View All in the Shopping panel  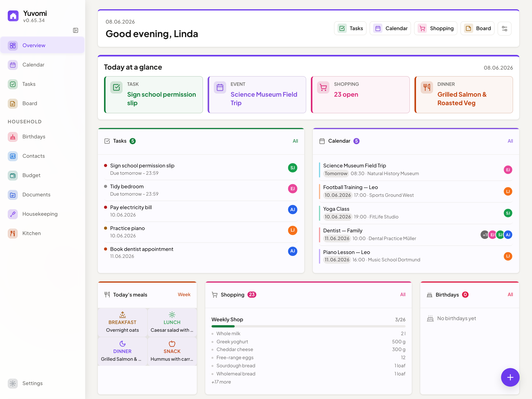pyautogui.click(x=403, y=295)
